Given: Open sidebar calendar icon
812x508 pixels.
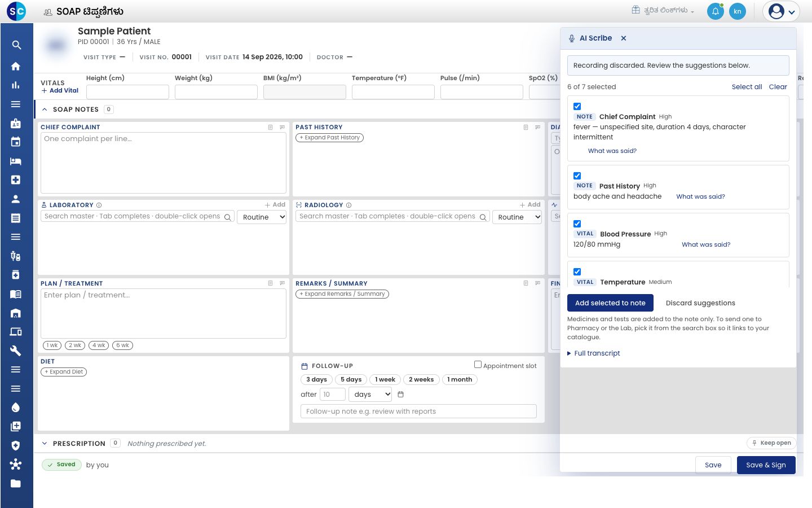Looking at the screenshot, I should click(16, 142).
